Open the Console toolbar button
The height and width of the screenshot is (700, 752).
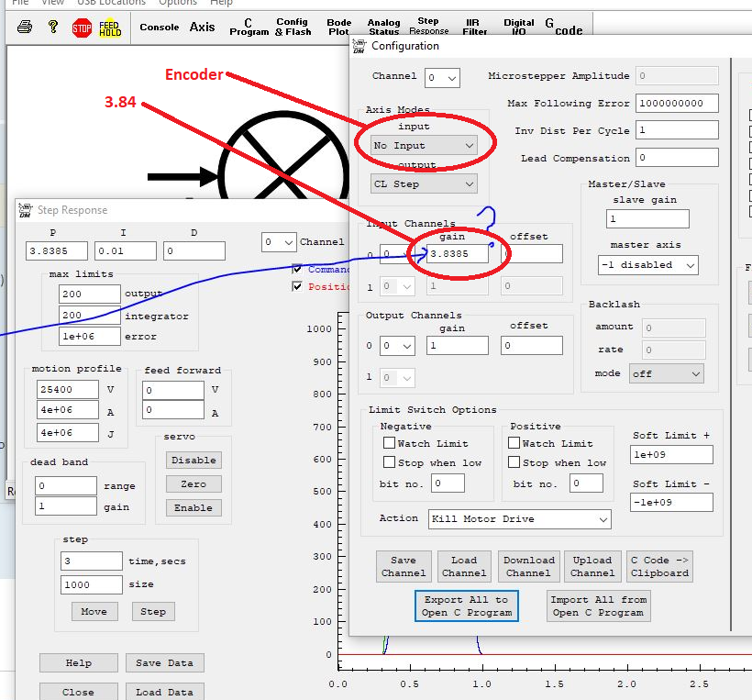click(160, 28)
